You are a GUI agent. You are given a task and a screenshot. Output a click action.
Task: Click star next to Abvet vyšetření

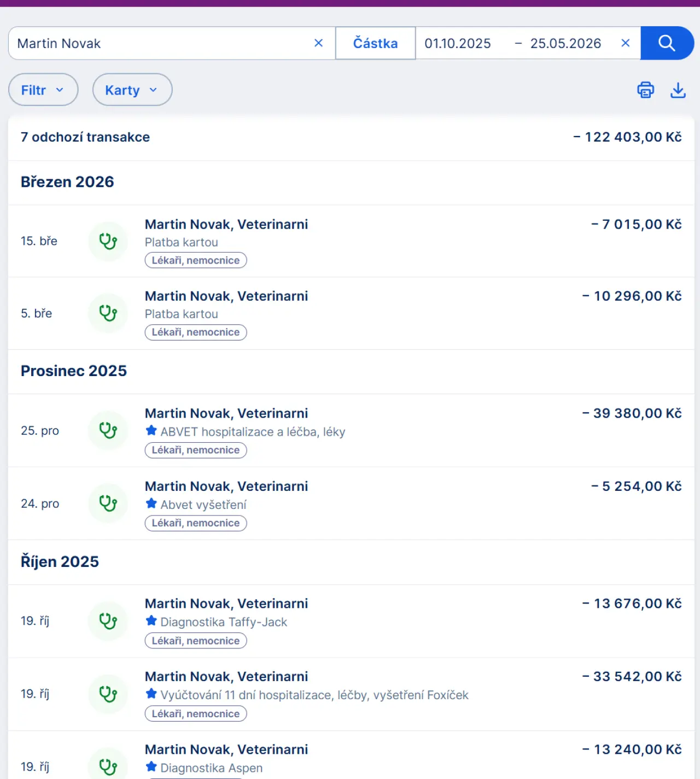(151, 503)
